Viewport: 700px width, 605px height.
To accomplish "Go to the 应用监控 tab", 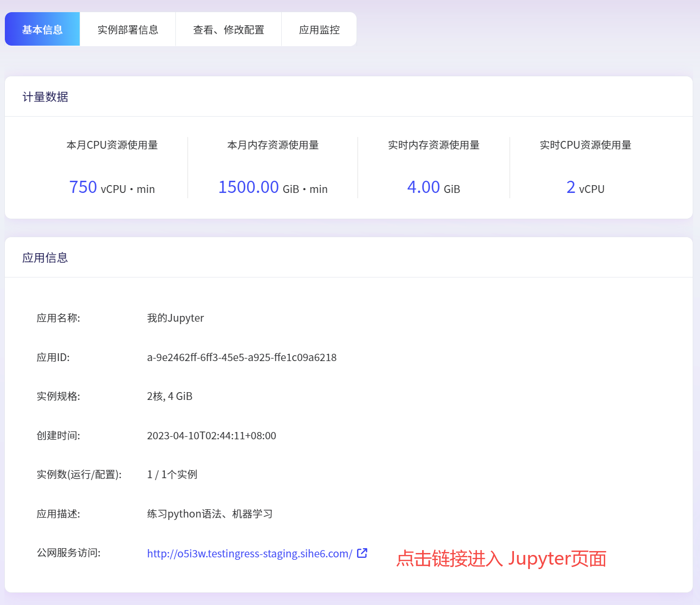I will pyautogui.click(x=319, y=29).
